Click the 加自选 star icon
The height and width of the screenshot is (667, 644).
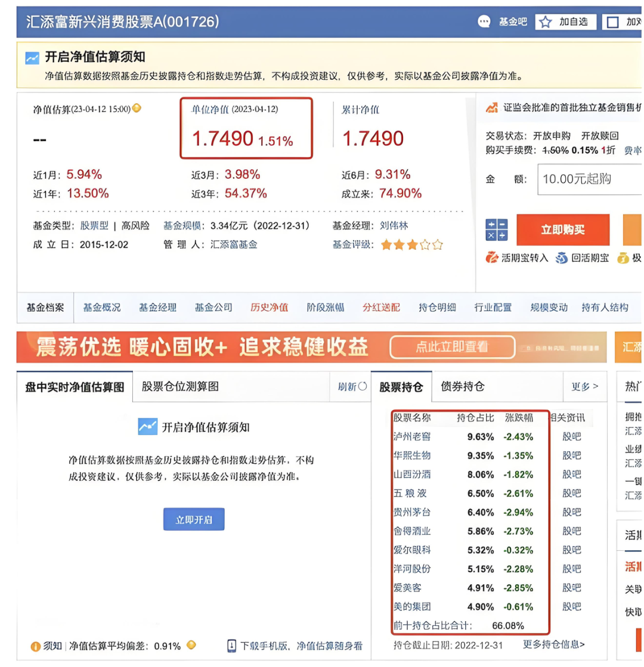point(546,22)
